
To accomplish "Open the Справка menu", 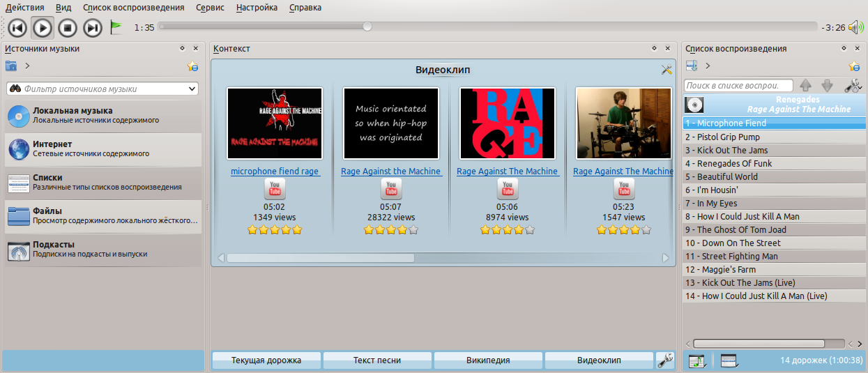I will click(x=305, y=8).
